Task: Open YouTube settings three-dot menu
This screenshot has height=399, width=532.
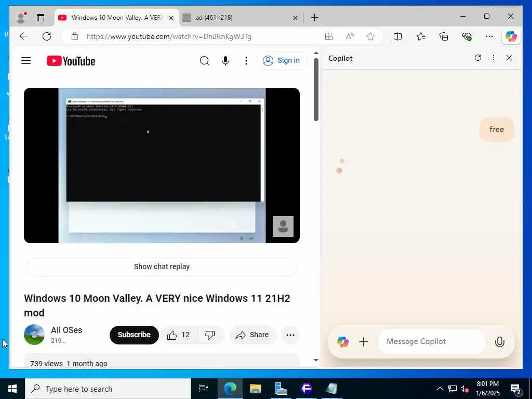Action: point(246,61)
